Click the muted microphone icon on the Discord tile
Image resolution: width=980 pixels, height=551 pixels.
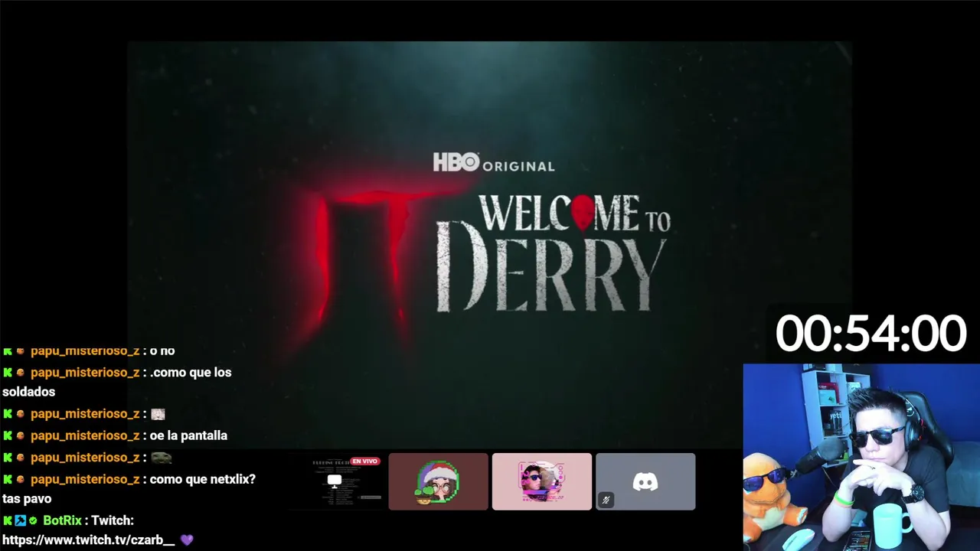click(606, 500)
